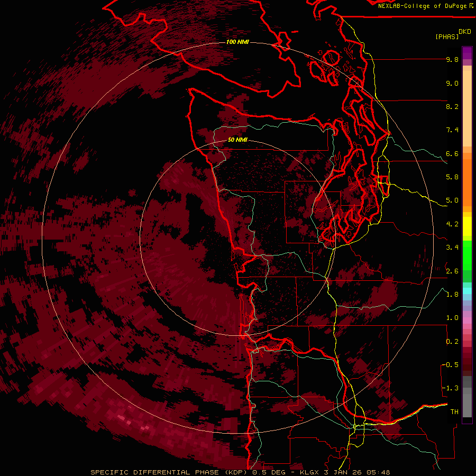Click the NEXLAB-College of DuPage credit text
The image size is (476, 476).
coord(422,6)
